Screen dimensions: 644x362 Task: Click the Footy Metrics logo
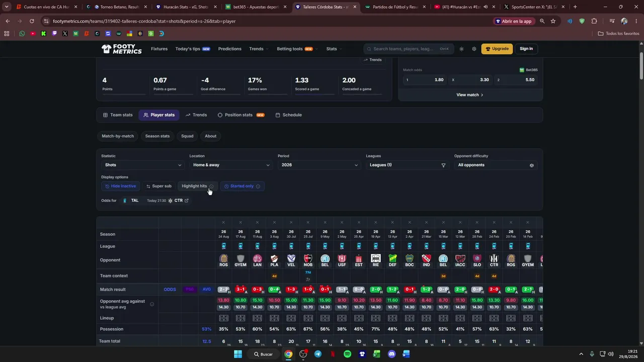121,49
